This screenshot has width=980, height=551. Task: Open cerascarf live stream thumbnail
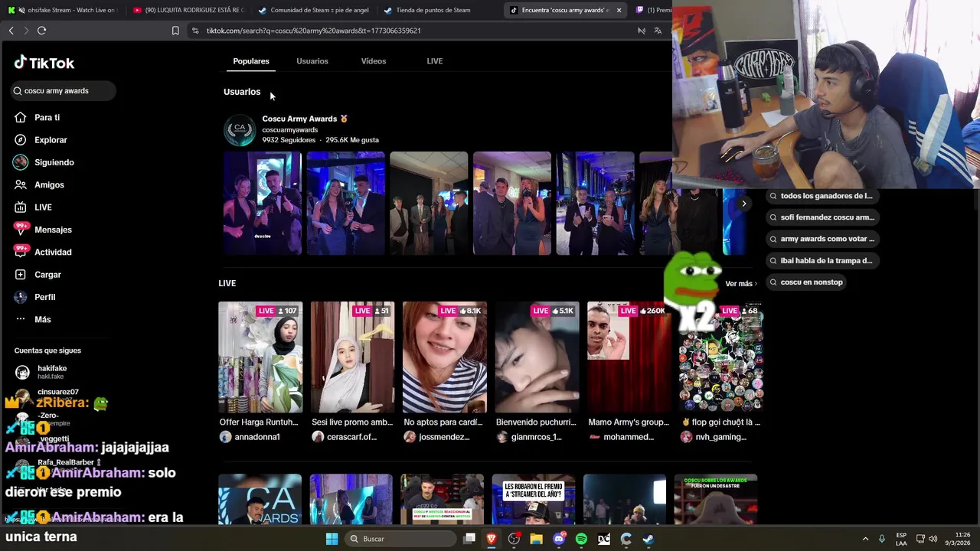click(352, 357)
